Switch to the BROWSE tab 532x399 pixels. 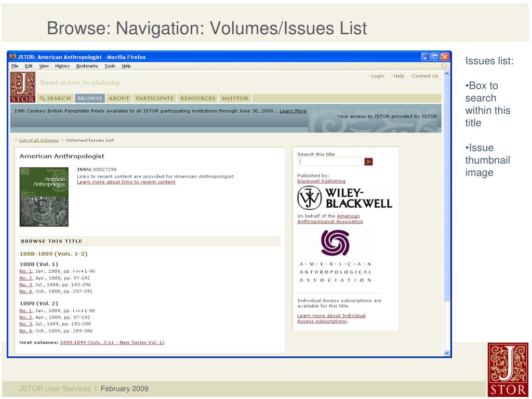tap(89, 98)
